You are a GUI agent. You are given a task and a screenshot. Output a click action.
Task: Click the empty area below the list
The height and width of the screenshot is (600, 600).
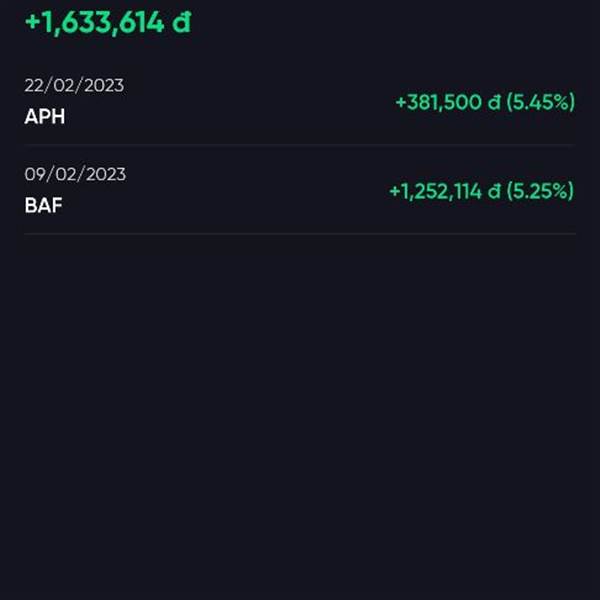(300, 417)
